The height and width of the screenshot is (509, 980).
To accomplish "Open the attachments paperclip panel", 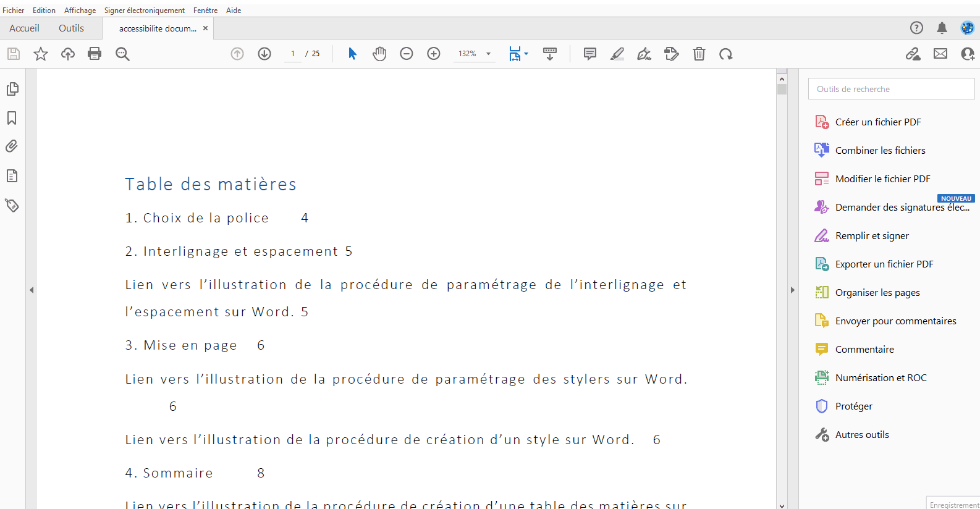I will (x=12, y=146).
